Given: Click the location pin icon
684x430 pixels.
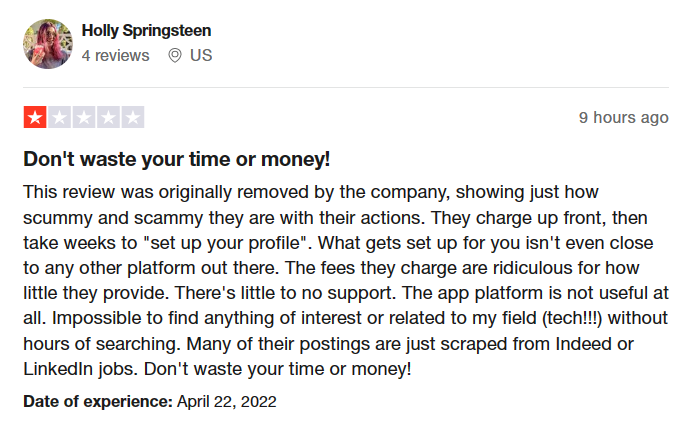Looking at the screenshot, I should [175, 56].
